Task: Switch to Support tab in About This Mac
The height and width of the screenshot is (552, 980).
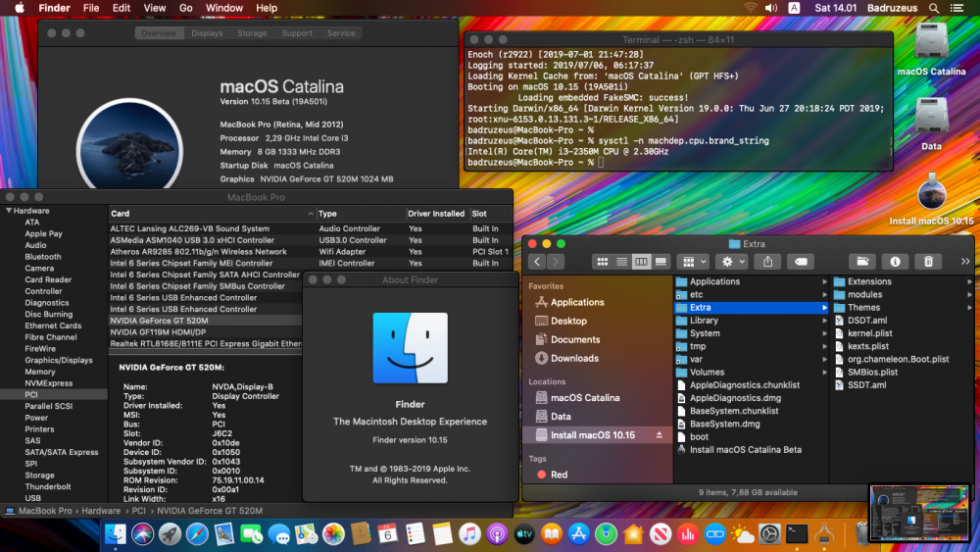Action: click(x=297, y=33)
